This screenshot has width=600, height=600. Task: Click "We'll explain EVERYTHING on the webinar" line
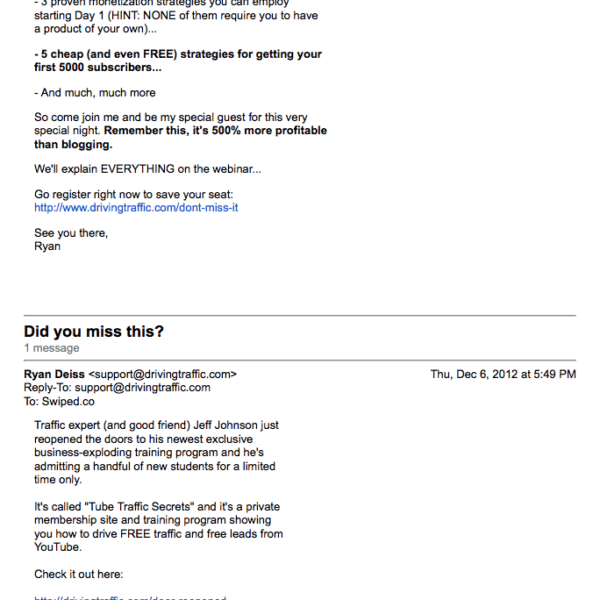coord(147,169)
